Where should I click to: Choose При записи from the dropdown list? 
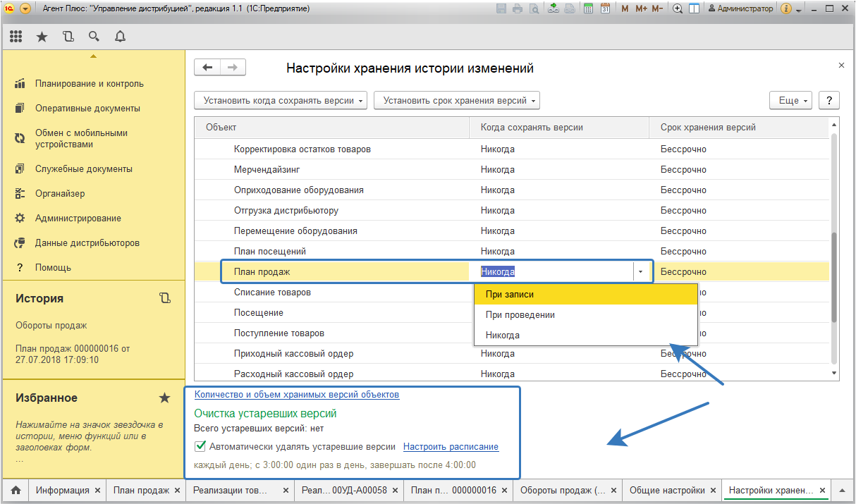tap(585, 295)
